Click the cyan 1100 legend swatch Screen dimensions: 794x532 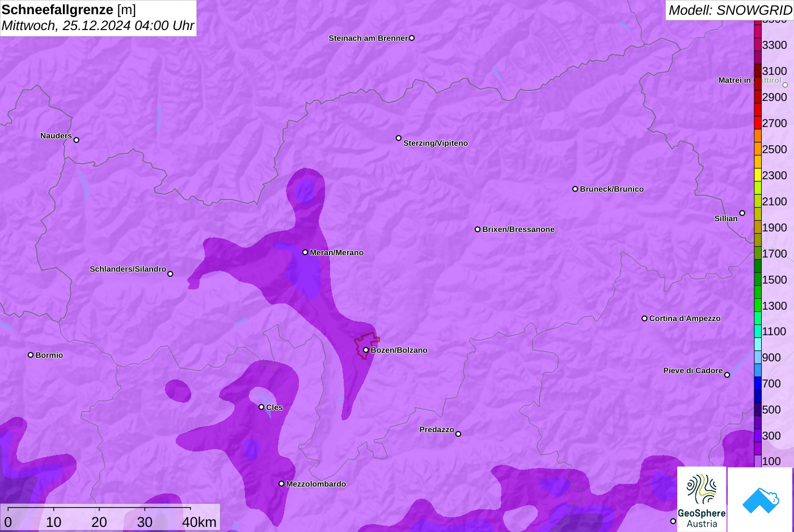tap(758, 331)
